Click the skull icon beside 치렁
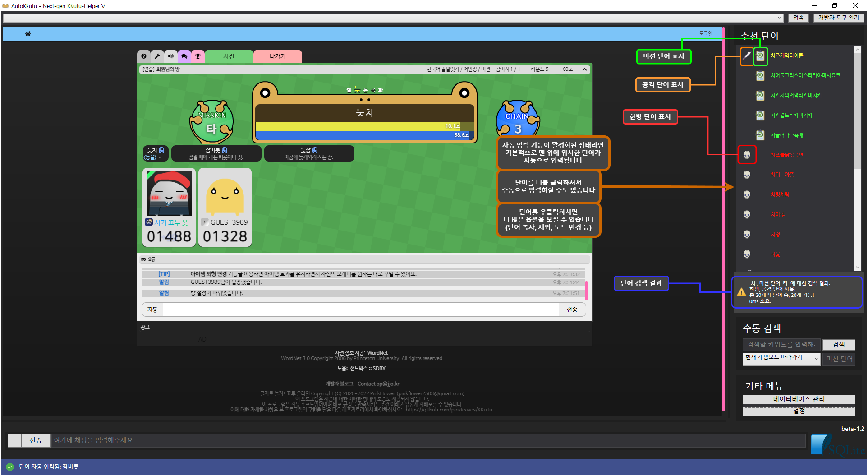The image size is (868, 476). coord(747,235)
